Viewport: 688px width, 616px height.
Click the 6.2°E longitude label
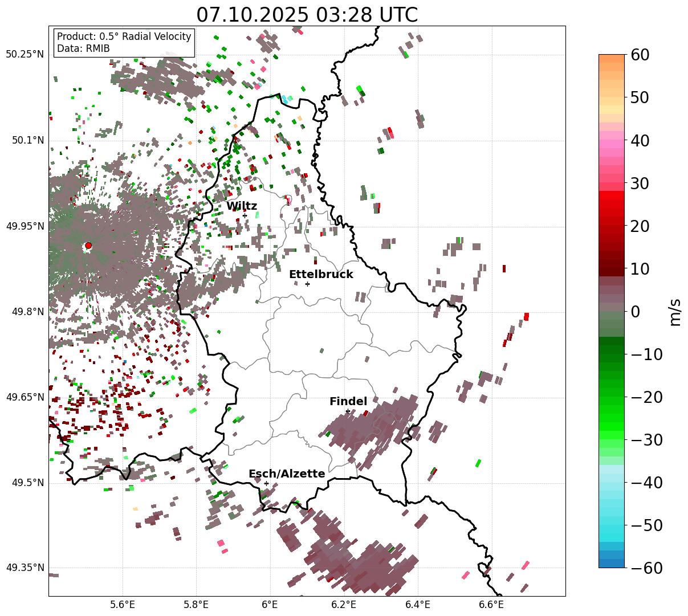coord(344,604)
